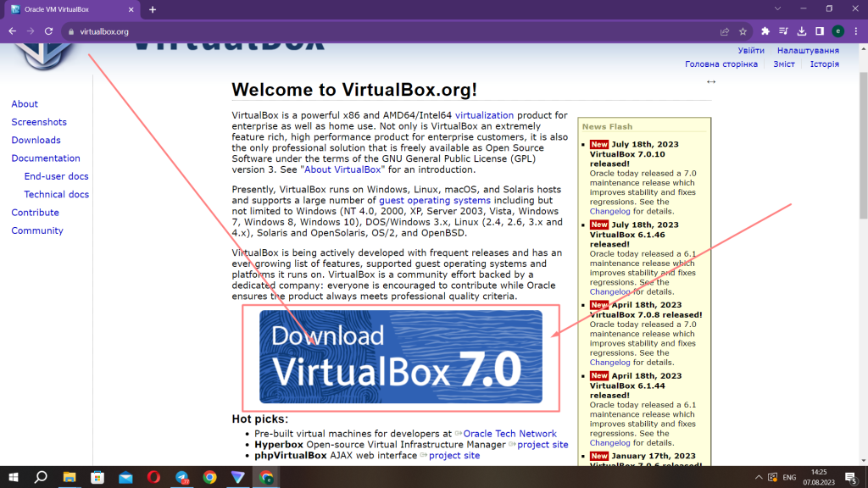This screenshot has height=488, width=868.
Task: Open the browser Extensions puzzle icon
Action: pyautogui.click(x=765, y=30)
